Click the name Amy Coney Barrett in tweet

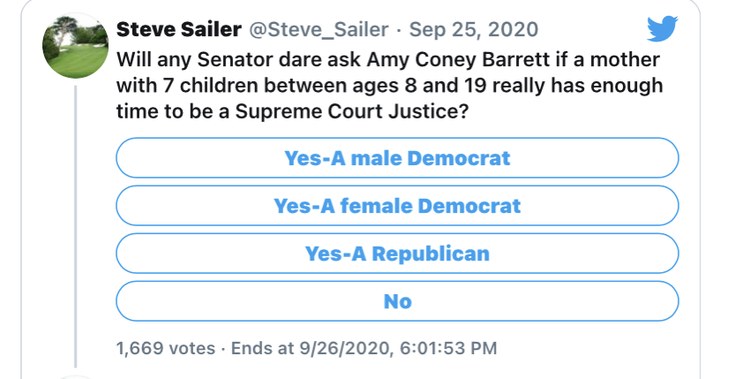458,60
